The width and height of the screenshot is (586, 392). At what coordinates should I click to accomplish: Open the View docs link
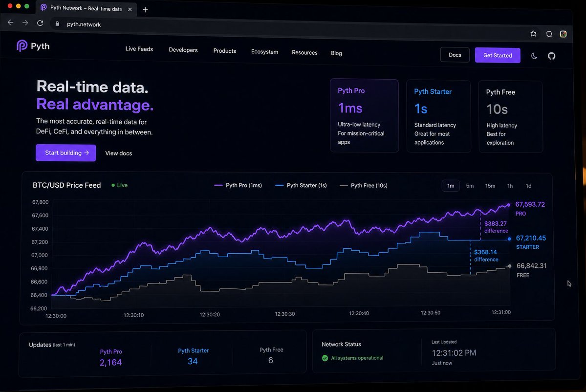pos(118,153)
